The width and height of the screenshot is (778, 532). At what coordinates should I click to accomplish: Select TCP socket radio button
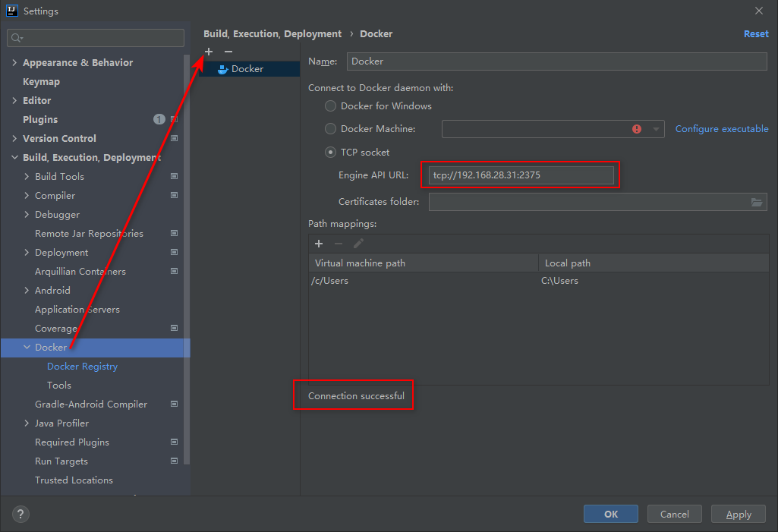click(330, 153)
